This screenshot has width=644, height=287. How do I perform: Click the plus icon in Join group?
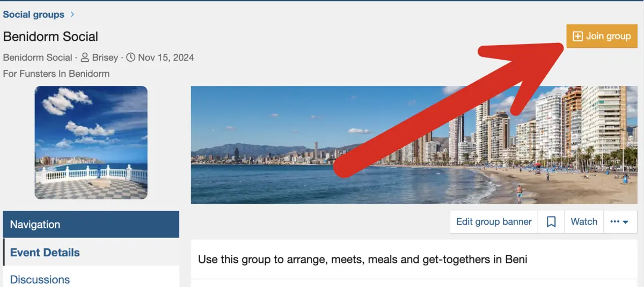(x=577, y=36)
